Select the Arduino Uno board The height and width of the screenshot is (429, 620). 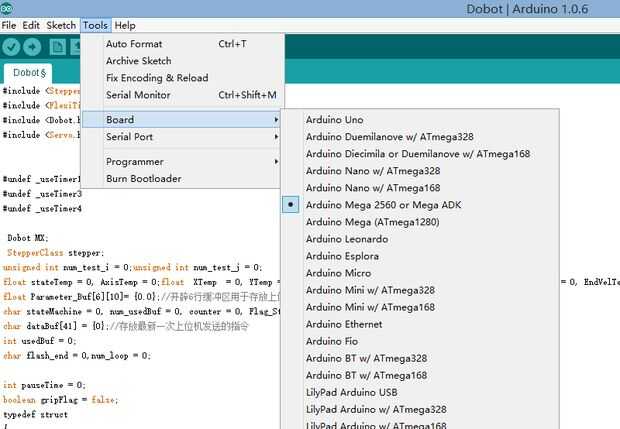click(x=420, y=120)
